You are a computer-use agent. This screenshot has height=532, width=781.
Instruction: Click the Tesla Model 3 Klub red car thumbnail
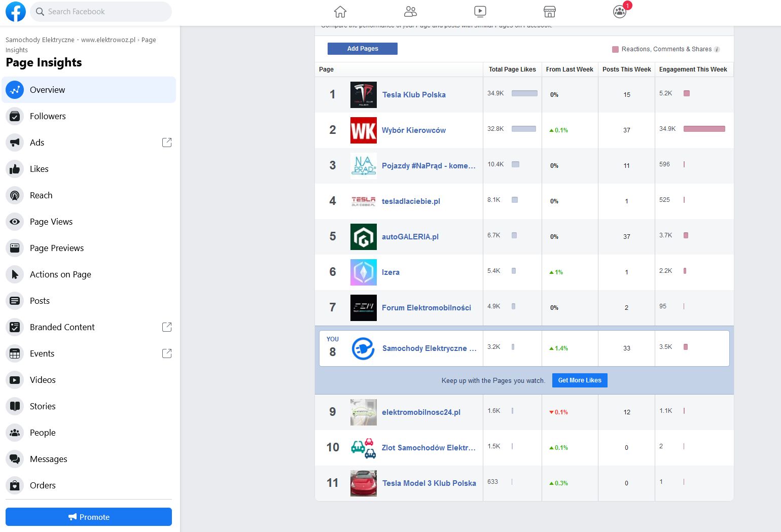[x=364, y=483]
